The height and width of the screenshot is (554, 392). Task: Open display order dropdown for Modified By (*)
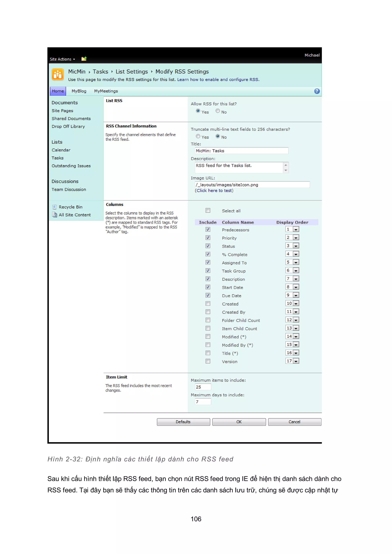click(292, 344)
